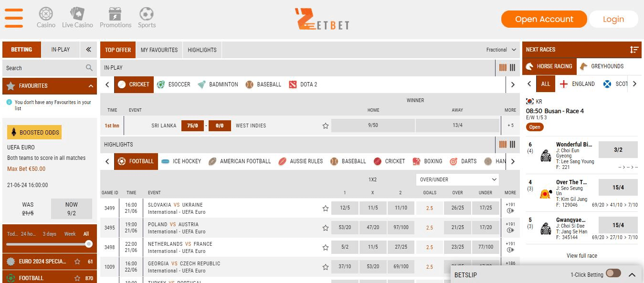644x283 pixels.
Task: Click the search magnifier icon
Action: 89,68
